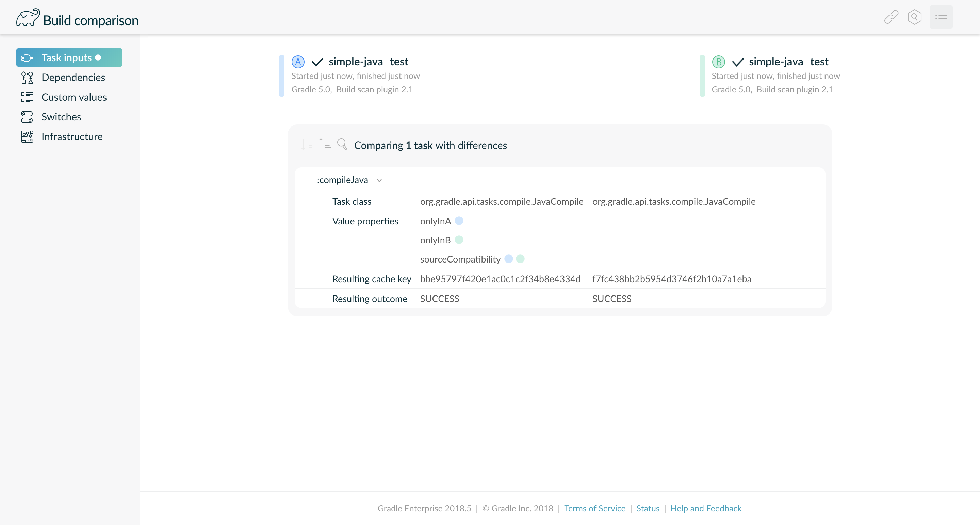
Task: Click collapse all tasks icon
Action: tap(325, 144)
